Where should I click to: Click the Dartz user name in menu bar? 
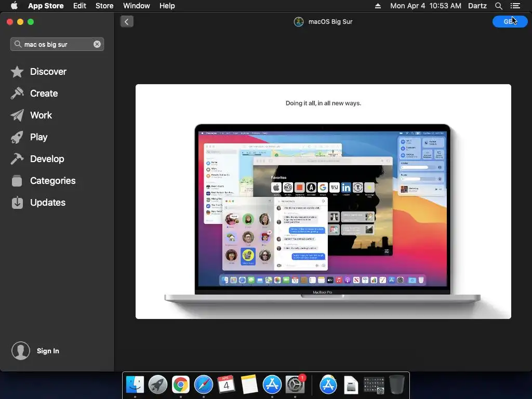pyautogui.click(x=477, y=6)
